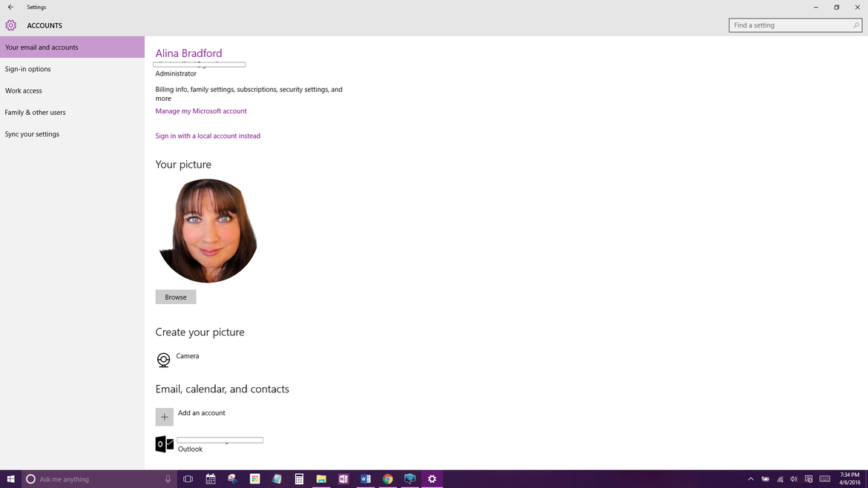The width and height of the screenshot is (868, 488).
Task: Click Sign in with a local account instead
Action: point(208,136)
